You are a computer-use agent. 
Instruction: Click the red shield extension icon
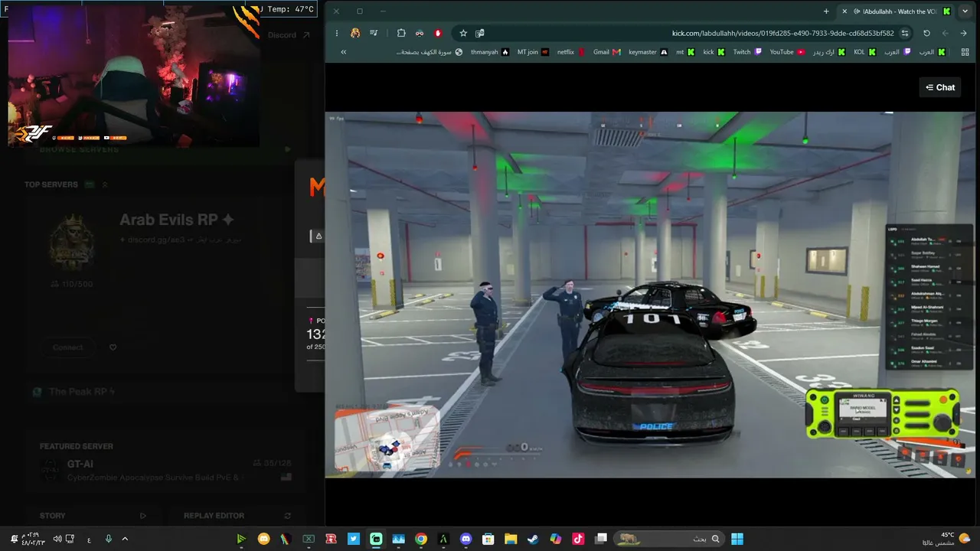pyautogui.click(x=438, y=33)
